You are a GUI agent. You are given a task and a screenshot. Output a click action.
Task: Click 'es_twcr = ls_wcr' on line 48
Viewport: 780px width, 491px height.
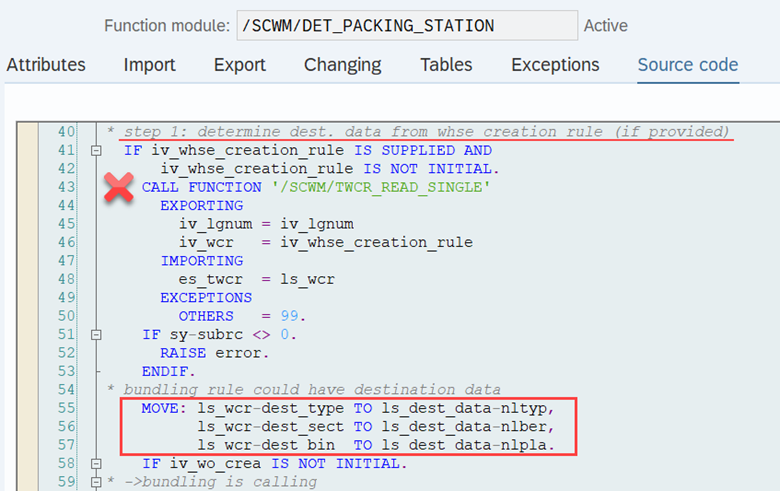click(257, 279)
